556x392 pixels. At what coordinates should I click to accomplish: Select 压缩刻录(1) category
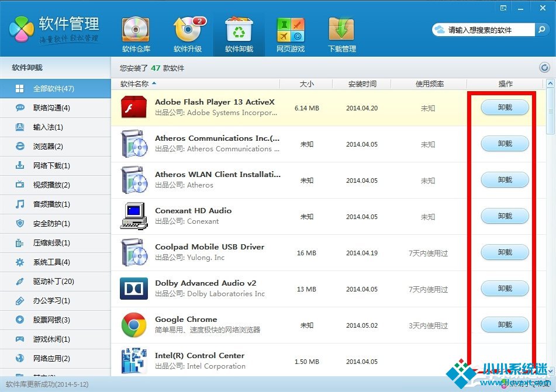pyautogui.click(x=56, y=243)
